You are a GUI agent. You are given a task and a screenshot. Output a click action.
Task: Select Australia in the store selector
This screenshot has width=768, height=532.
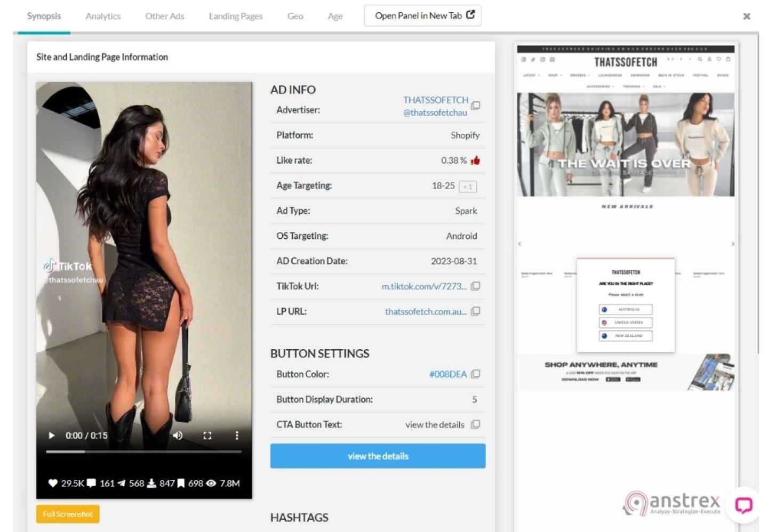pyautogui.click(x=626, y=309)
